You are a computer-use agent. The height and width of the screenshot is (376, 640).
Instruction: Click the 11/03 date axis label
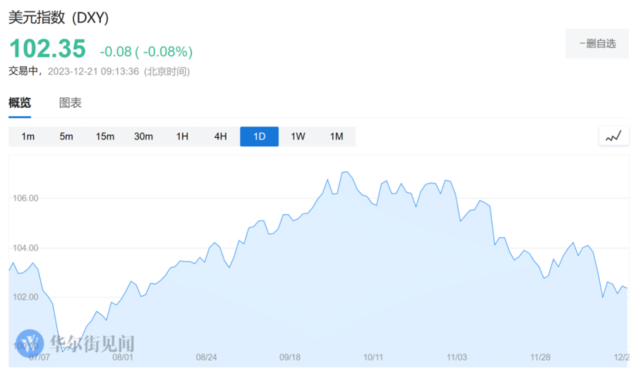point(457,357)
